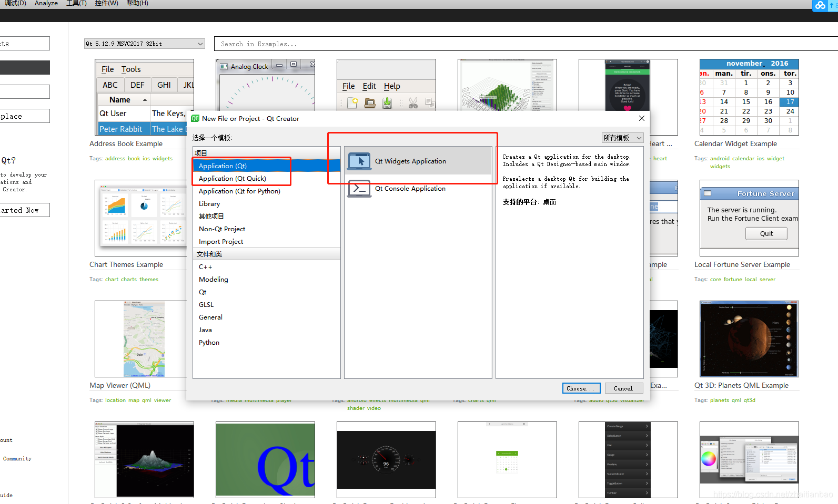Select General file category
The height and width of the screenshot is (504, 838).
pyautogui.click(x=267, y=317)
